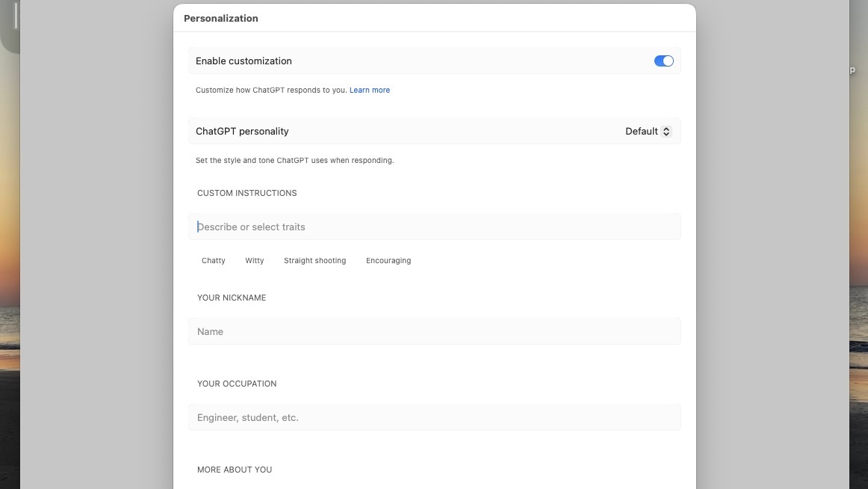Click the Enable customization row label
Viewport: 868px width, 489px height.
coord(244,61)
